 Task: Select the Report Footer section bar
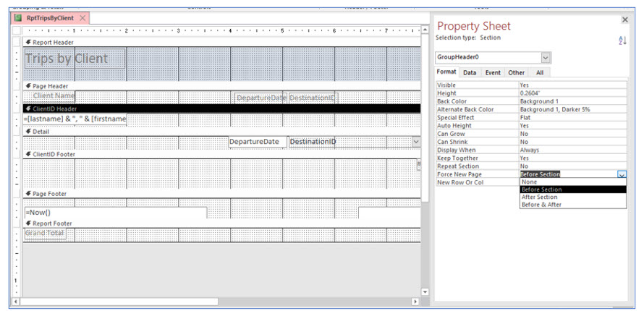pos(222,223)
